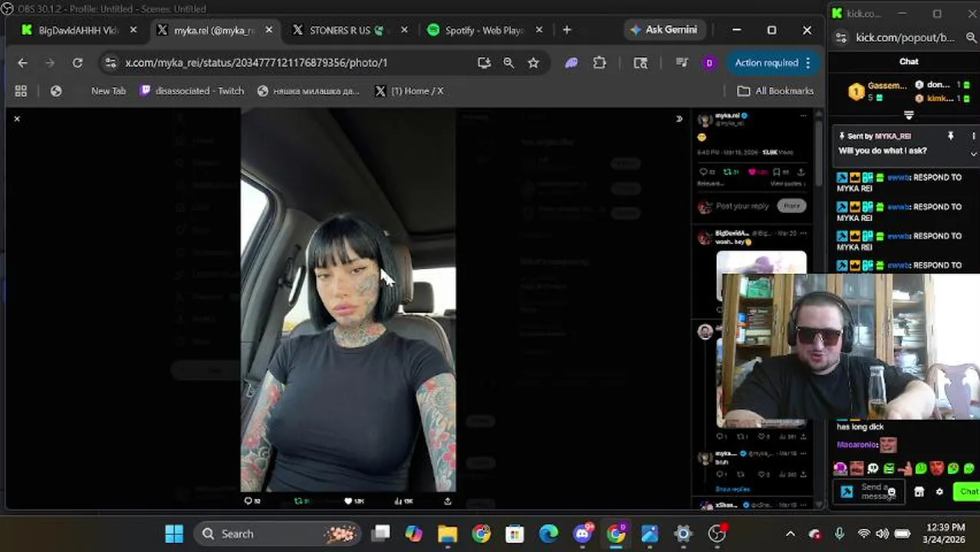
Task: Open the media controls playlist icon
Action: 681,63
